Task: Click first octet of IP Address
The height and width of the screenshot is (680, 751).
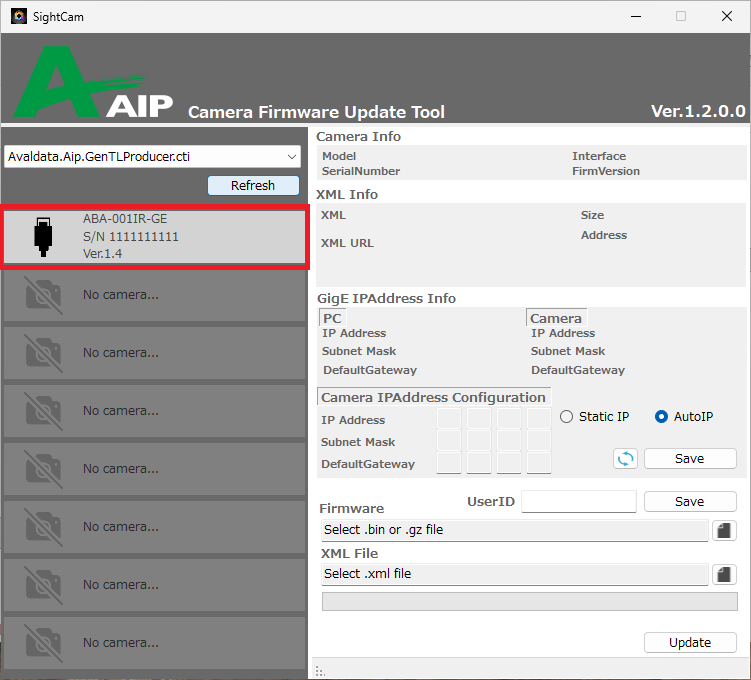Action: (x=449, y=419)
